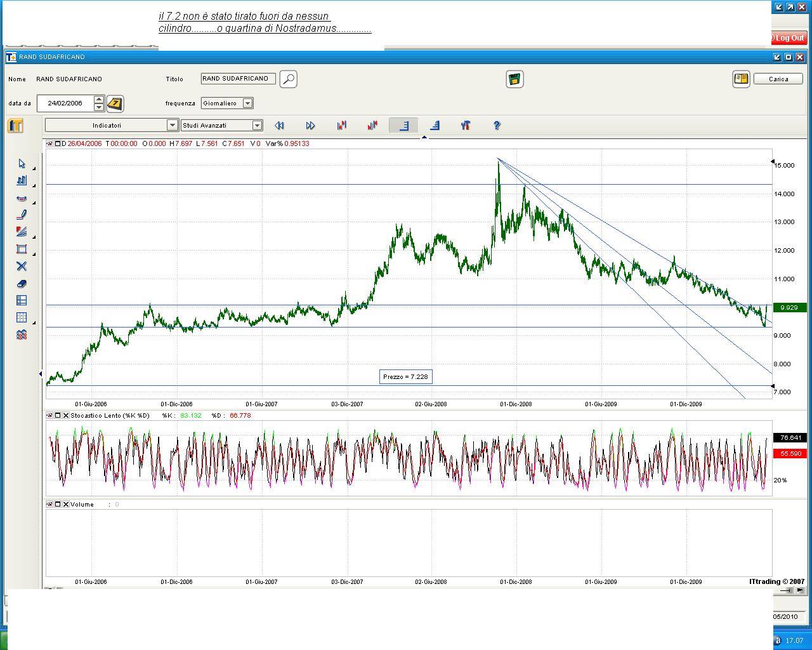Open the chart settings tools icon
812x650 pixels.
point(466,126)
